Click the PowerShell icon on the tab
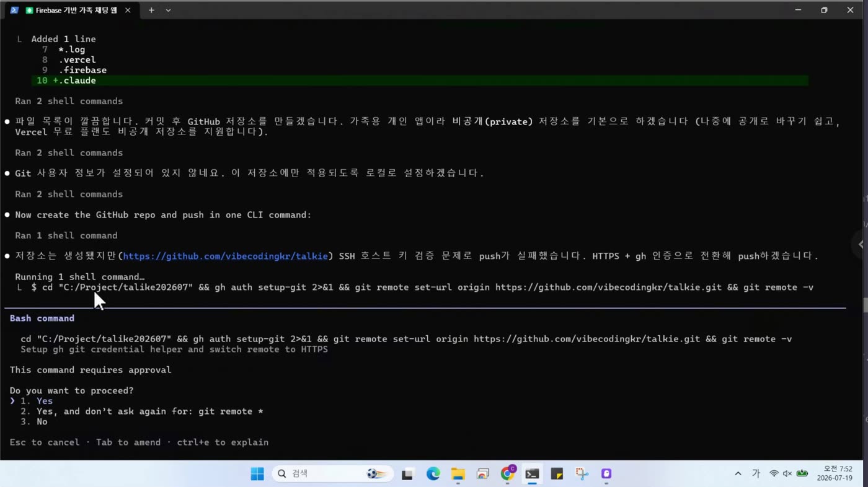The height and width of the screenshot is (487, 868). click(x=14, y=11)
